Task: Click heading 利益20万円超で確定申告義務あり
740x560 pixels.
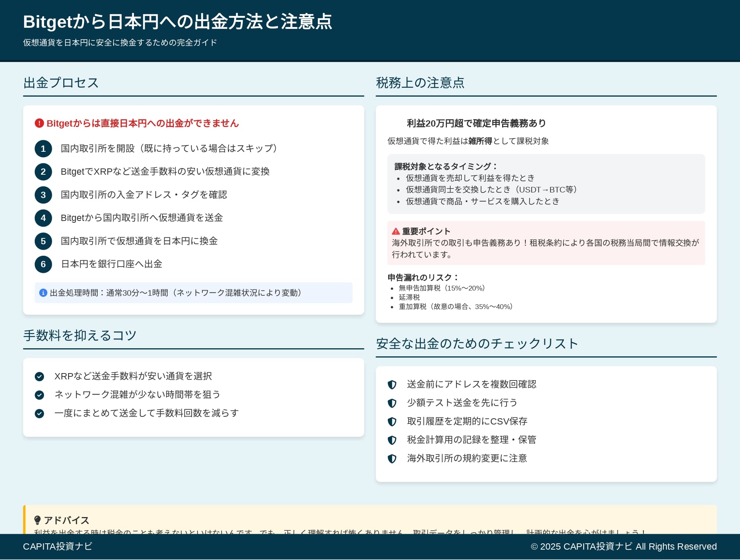Action: (477, 123)
